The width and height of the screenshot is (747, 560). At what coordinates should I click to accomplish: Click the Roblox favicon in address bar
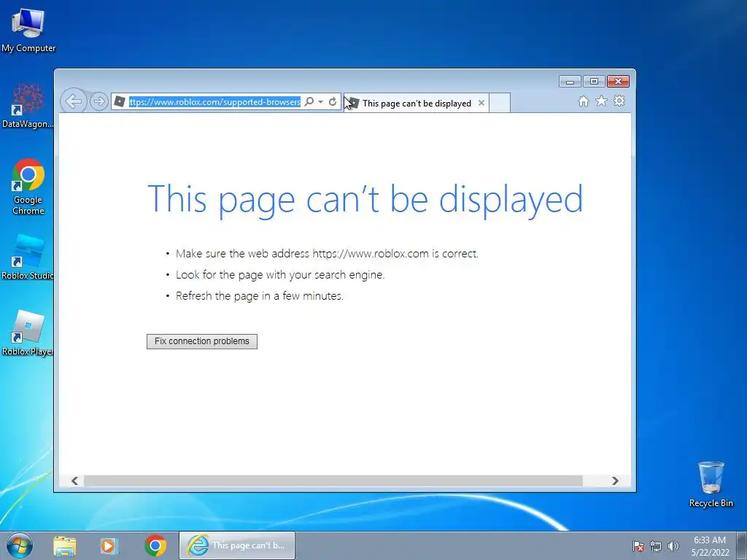[120, 101]
